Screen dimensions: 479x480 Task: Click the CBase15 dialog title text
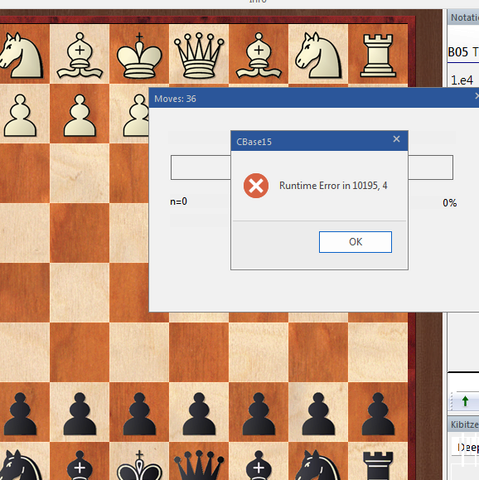[254, 142]
